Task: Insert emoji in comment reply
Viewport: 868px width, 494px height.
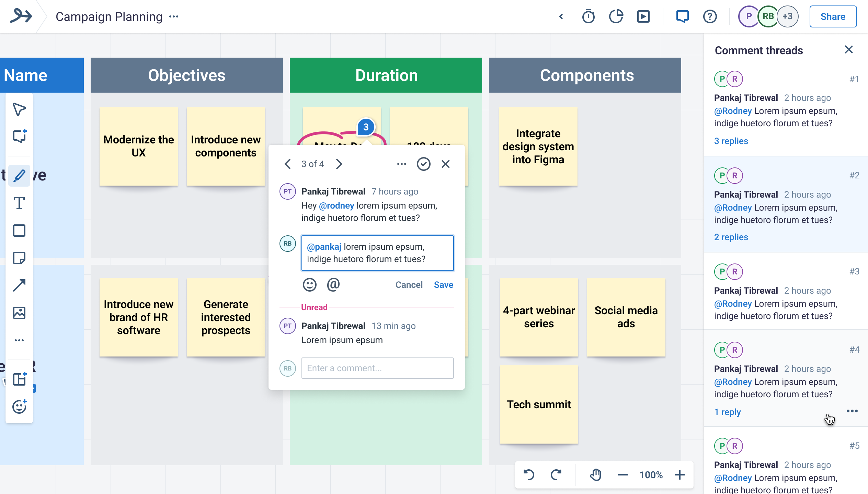Action: 309,285
